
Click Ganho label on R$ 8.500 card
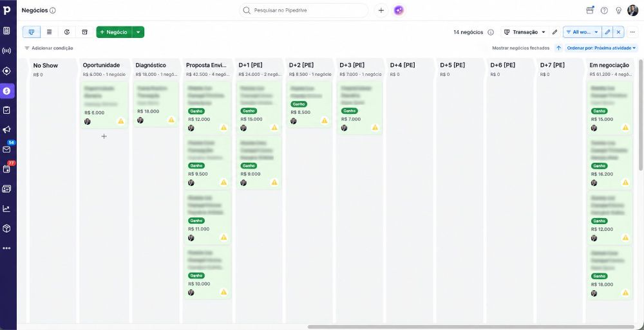click(299, 104)
